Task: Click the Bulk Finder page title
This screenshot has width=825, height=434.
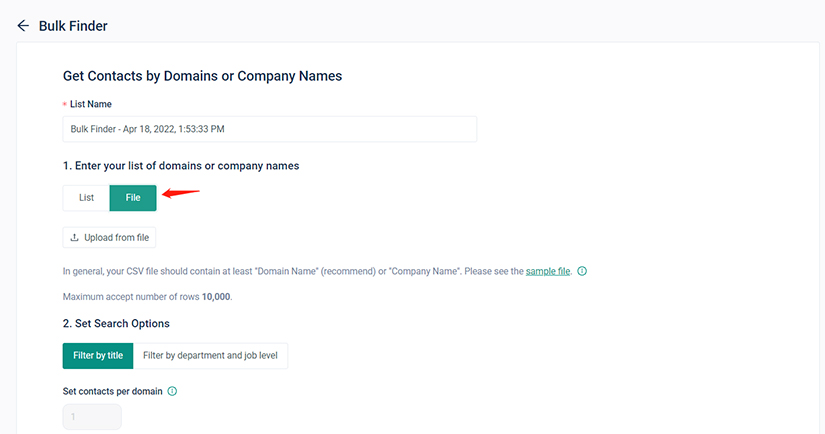Action: [x=73, y=26]
